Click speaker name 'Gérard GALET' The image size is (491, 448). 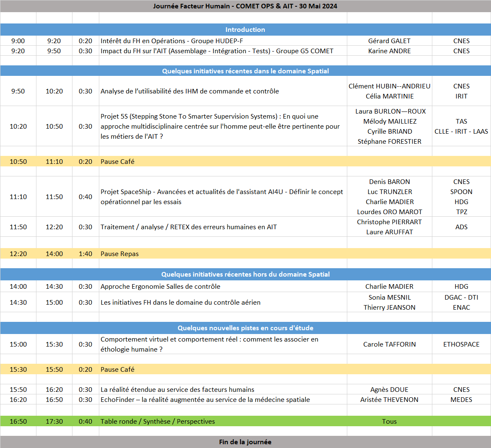point(389,41)
